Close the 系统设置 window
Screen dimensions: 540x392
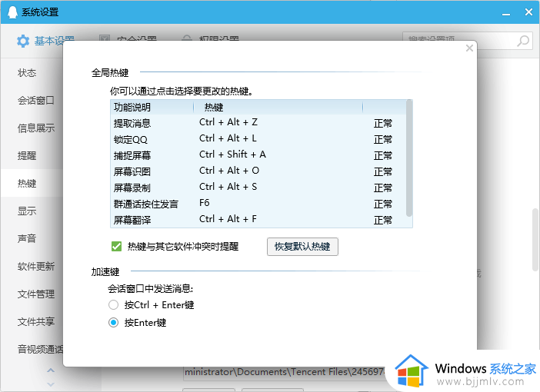528,12
